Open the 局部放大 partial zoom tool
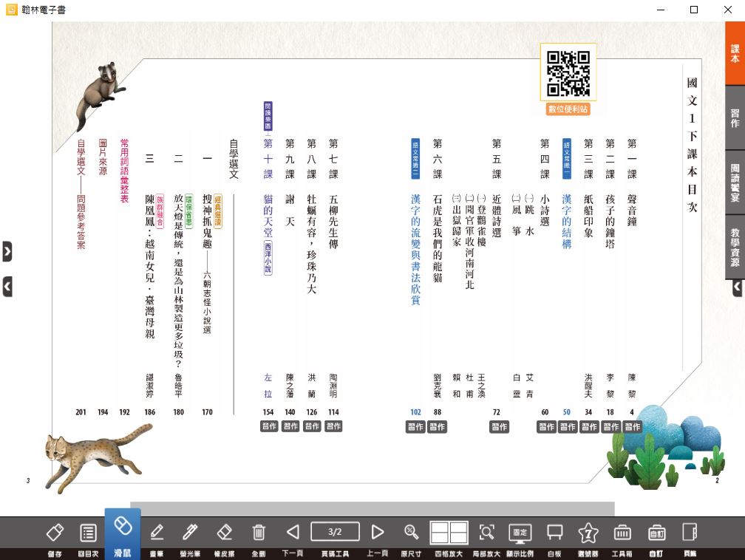745x560 pixels. point(486,533)
